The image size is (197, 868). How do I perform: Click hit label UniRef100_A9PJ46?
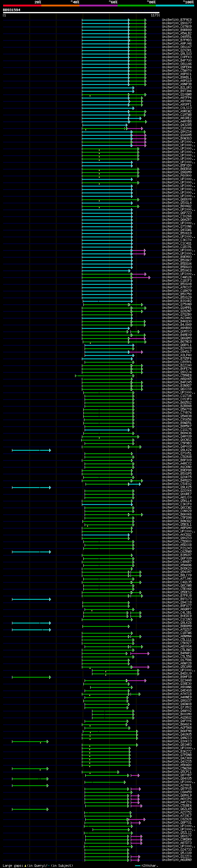[x=177, y=43]
